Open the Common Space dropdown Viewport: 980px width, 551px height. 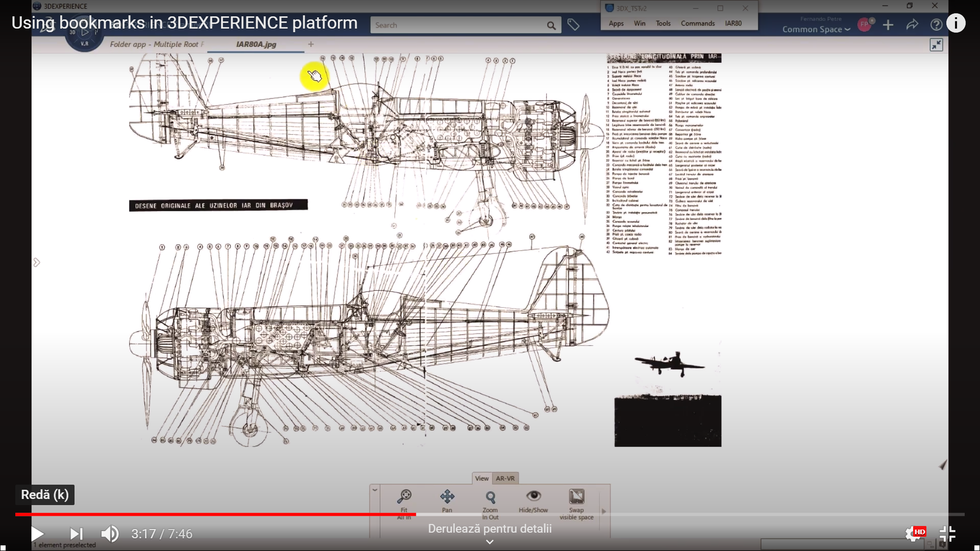pyautogui.click(x=816, y=30)
